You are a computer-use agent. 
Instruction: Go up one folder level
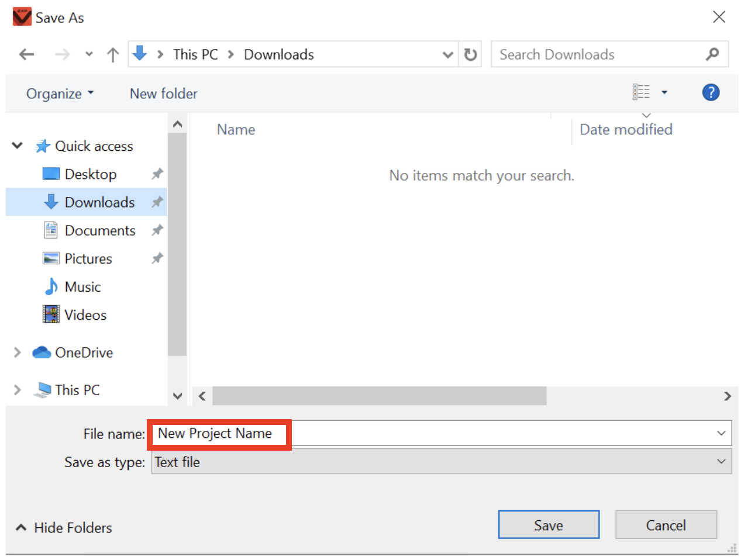tap(112, 54)
